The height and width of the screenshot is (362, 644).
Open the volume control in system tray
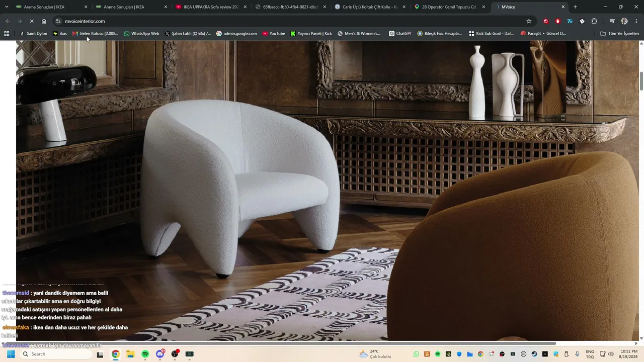pos(611,354)
